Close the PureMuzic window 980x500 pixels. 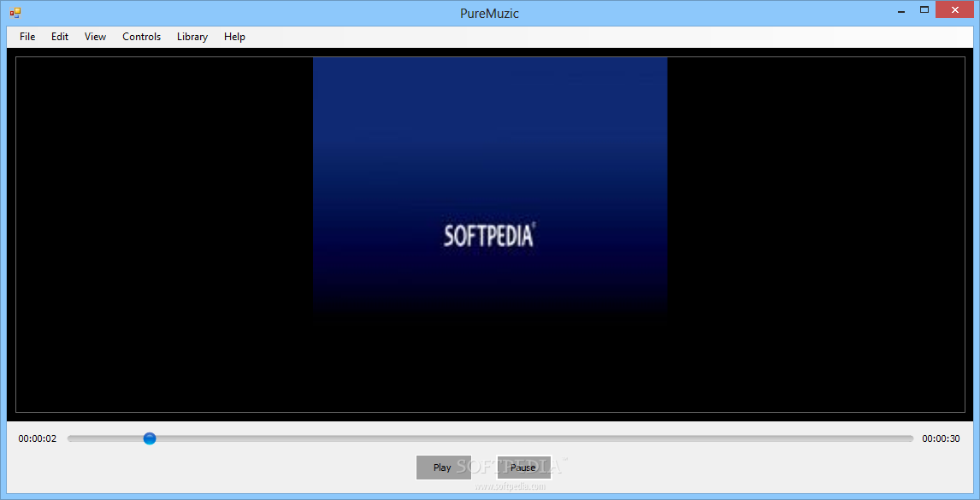(x=954, y=10)
